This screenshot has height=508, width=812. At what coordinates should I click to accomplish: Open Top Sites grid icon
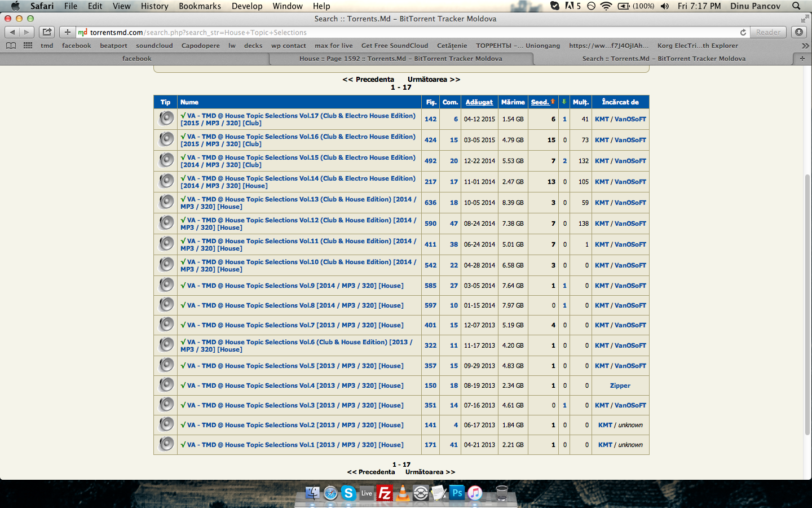pos(28,46)
